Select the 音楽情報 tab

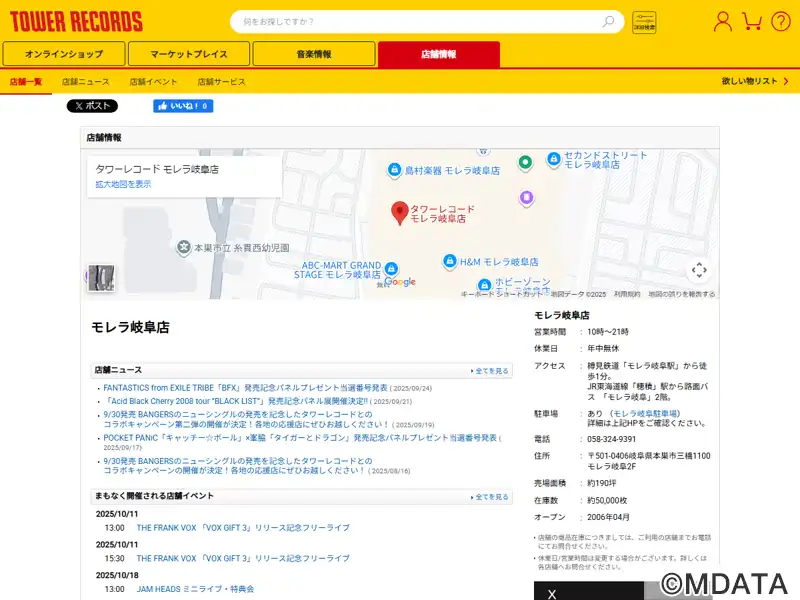(313, 54)
